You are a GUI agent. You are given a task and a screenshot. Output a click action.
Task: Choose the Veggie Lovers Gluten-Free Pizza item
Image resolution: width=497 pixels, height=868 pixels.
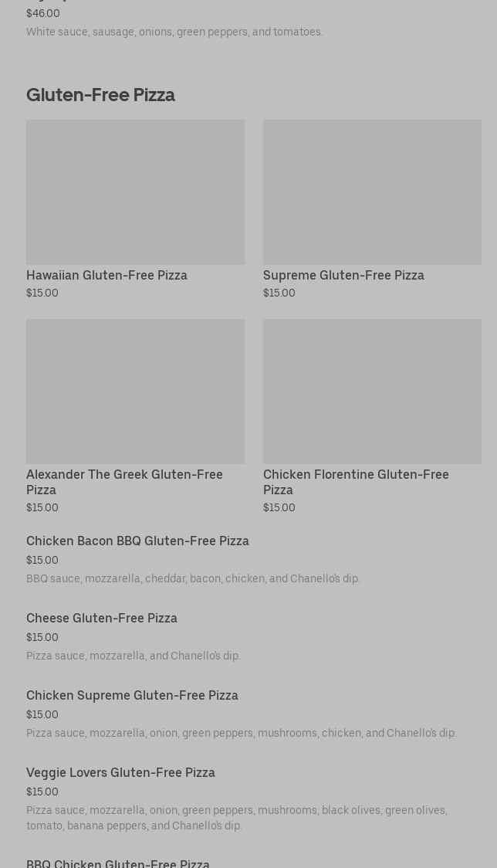(x=120, y=773)
